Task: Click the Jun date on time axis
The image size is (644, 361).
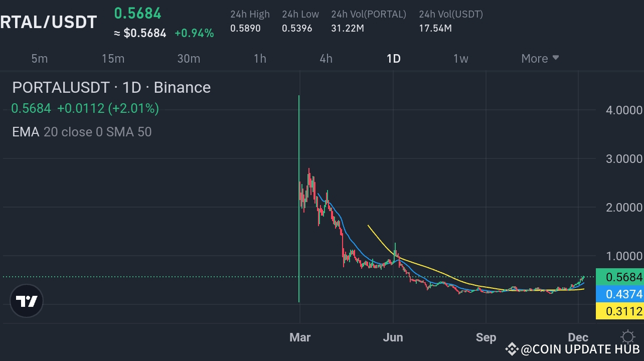Action: point(393,337)
